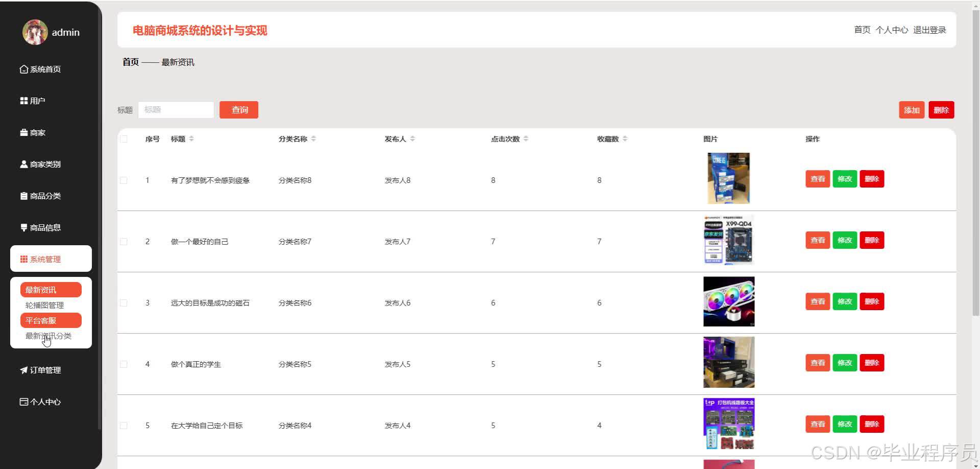Open the RGB cooler fans thumbnail
The width and height of the screenshot is (980, 469).
pyautogui.click(x=729, y=301)
